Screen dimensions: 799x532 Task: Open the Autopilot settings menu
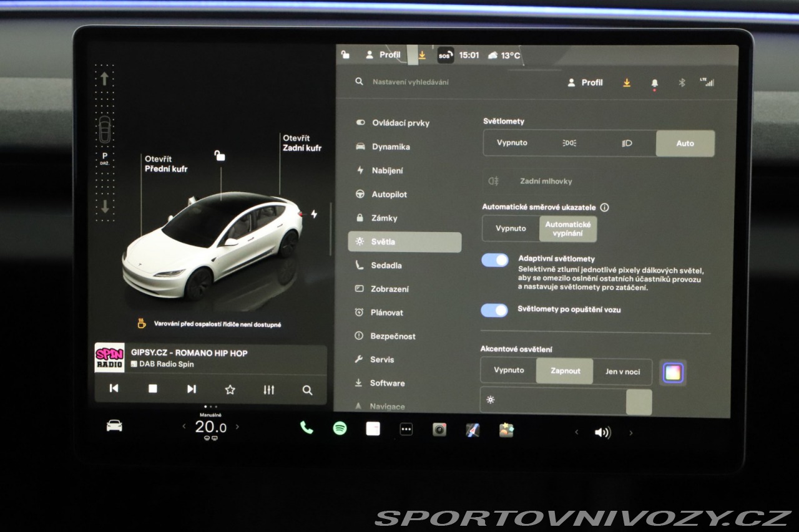389,195
